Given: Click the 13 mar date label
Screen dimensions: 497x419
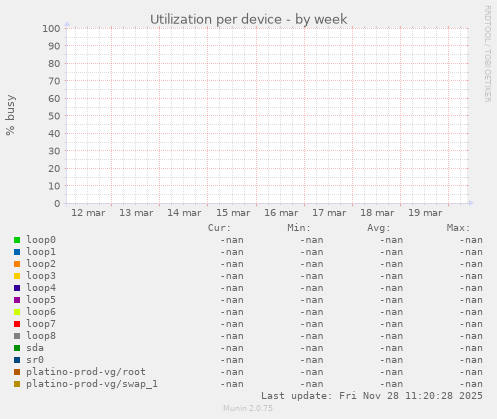Looking at the screenshot, I should click(x=136, y=213).
